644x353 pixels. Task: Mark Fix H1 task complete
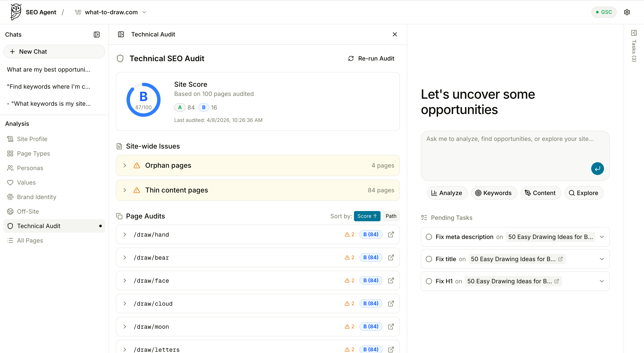[429, 281]
